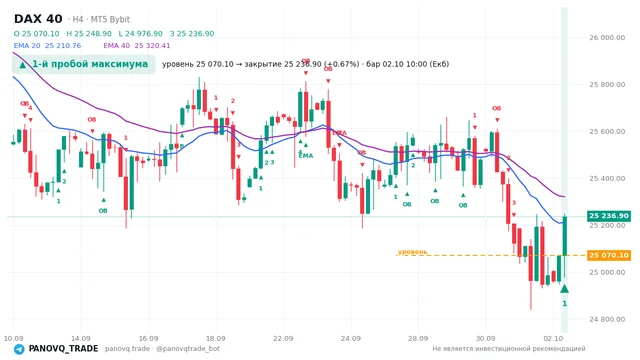Click the large green breakout arrow marker
The height and width of the screenshot is (360, 640).
564,289
